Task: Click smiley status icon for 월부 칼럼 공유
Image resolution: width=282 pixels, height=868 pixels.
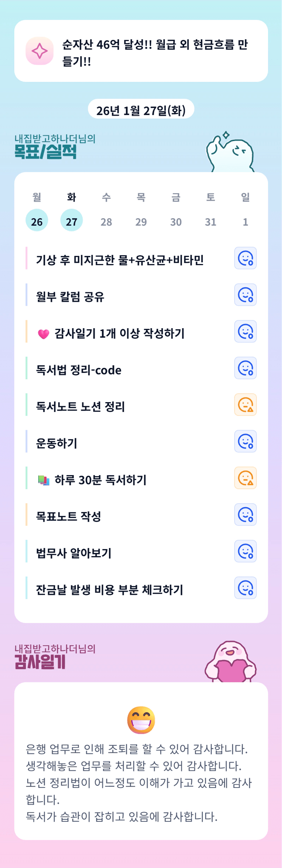Action: pos(245,295)
